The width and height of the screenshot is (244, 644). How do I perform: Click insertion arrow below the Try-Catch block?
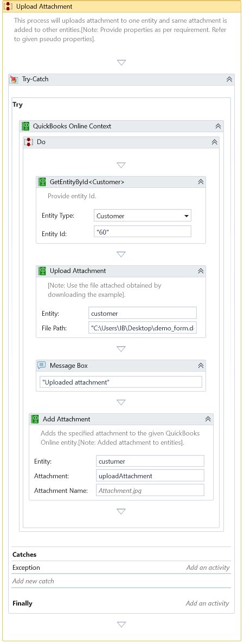(x=121, y=625)
